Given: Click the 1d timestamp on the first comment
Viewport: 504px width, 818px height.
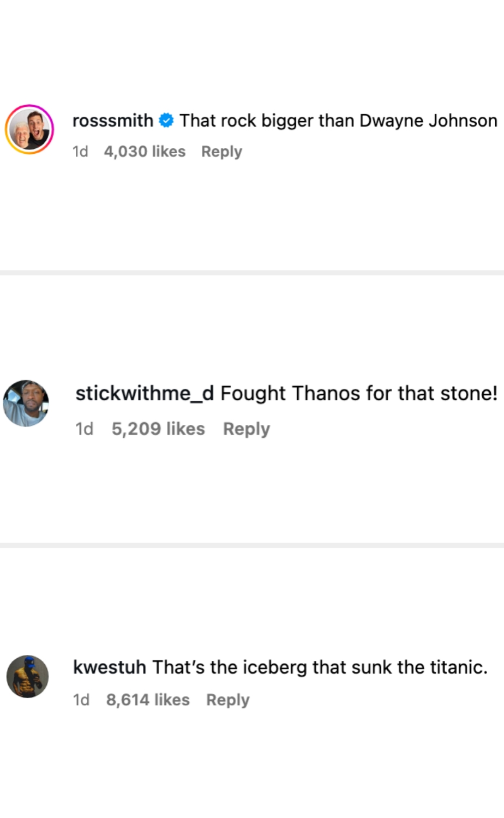Looking at the screenshot, I should click(80, 152).
